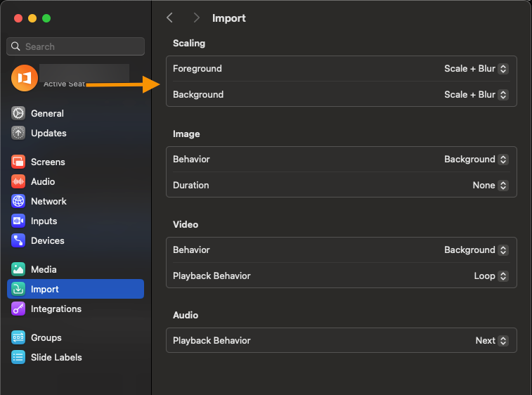Screen dimensions: 532x395
Task: Go forward with the right chevron
Action: [x=197, y=18]
